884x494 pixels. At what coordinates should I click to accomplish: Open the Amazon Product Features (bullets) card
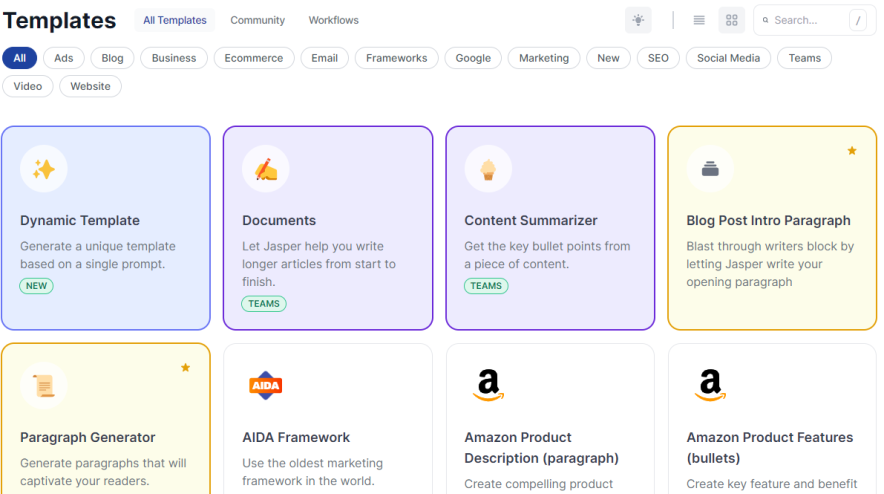tap(770, 446)
